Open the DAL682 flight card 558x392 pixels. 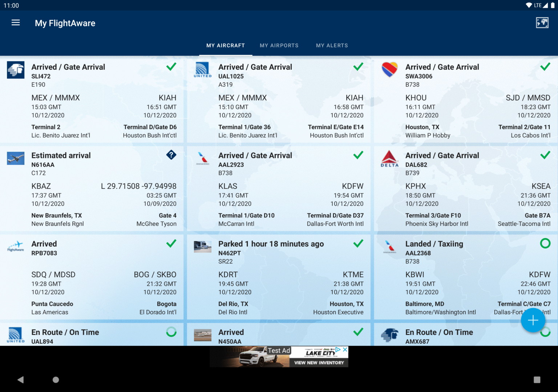(x=465, y=189)
